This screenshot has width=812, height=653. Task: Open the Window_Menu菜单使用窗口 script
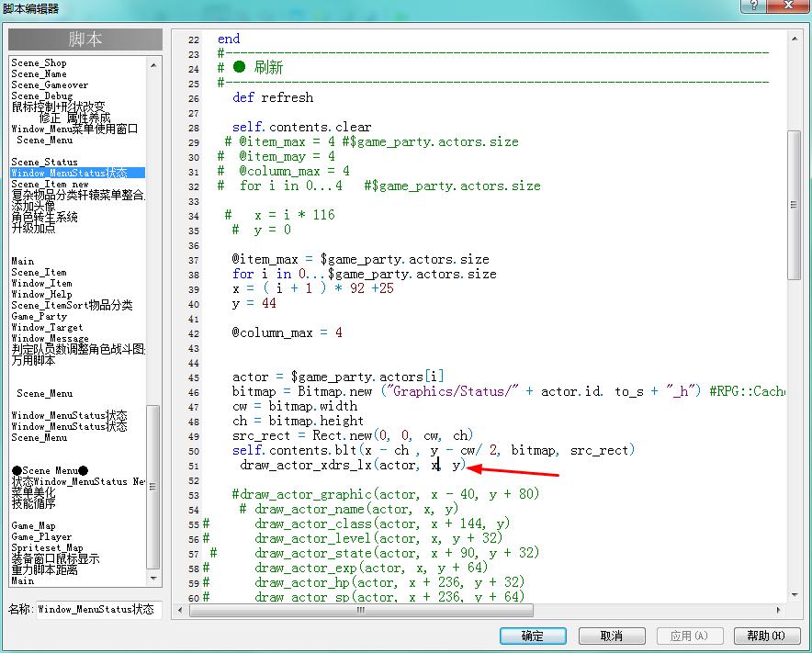(74, 129)
